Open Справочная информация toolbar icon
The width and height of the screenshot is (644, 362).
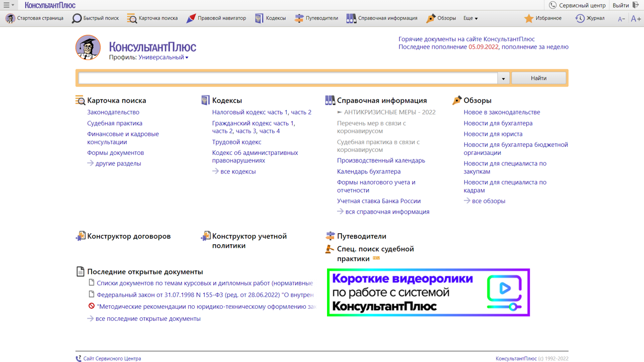pyautogui.click(x=351, y=18)
